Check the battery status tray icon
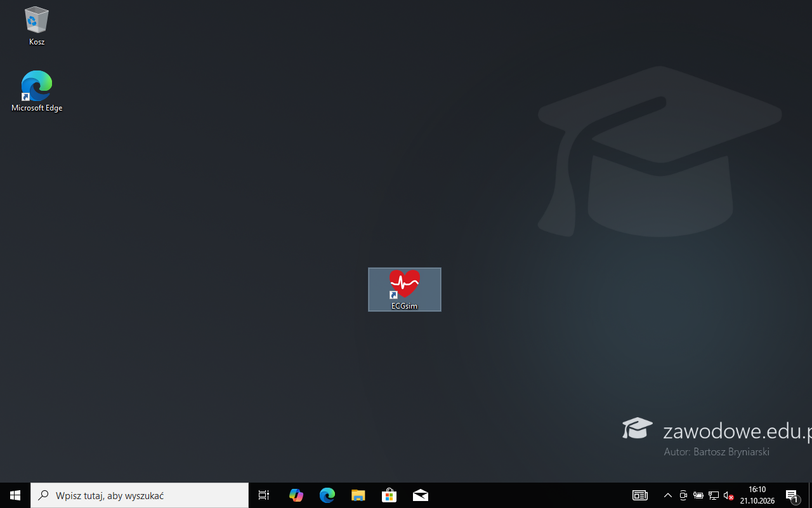812x508 pixels. [x=698, y=495]
